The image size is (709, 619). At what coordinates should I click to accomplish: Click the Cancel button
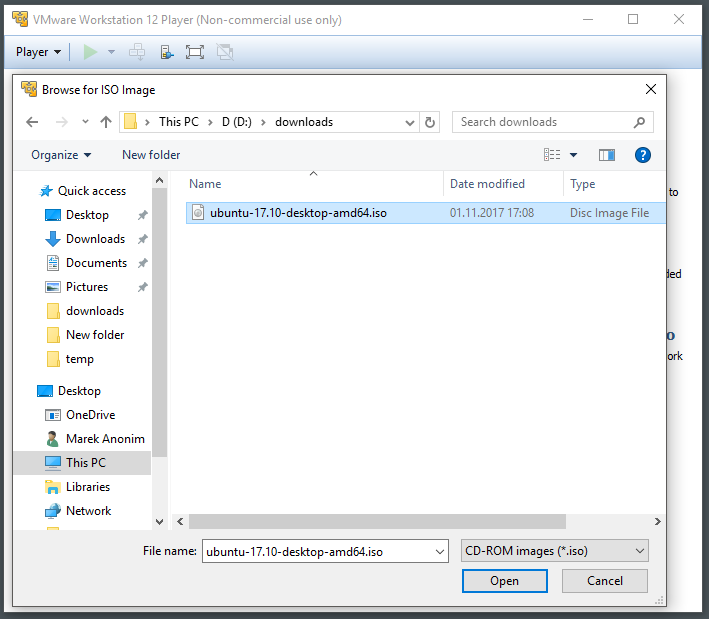605,581
